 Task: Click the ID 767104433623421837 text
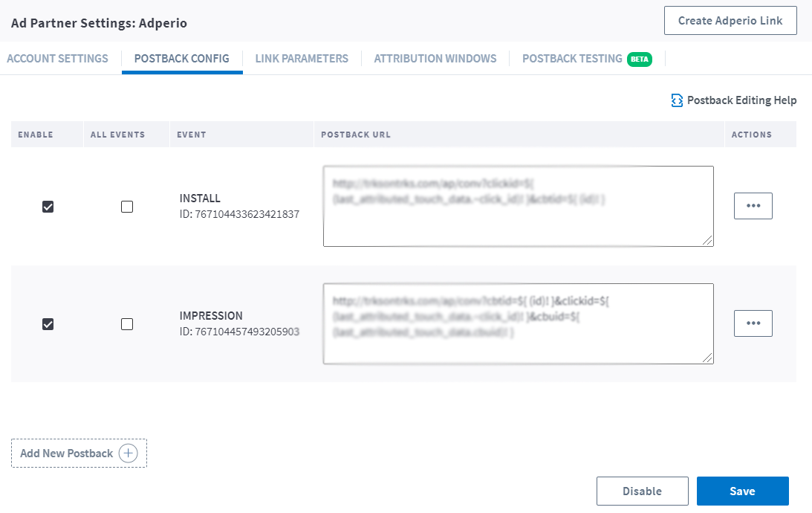(239, 214)
